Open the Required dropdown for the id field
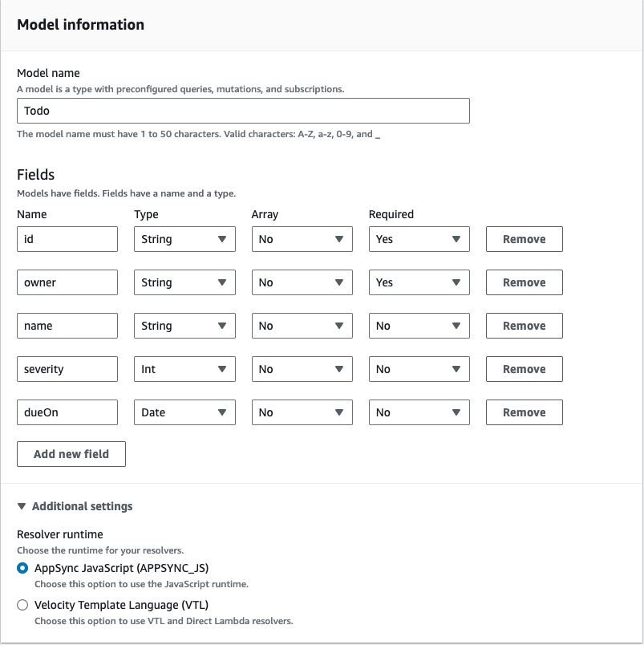 (419, 238)
